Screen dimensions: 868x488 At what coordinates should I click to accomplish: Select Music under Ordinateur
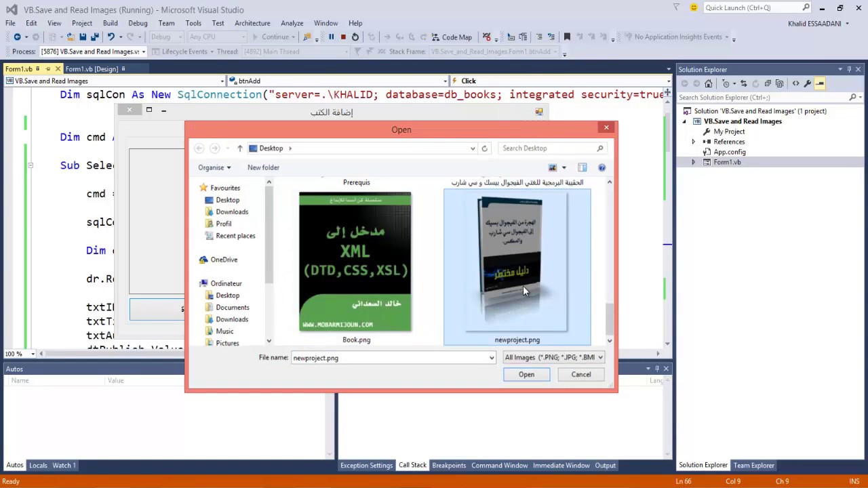point(224,331)
